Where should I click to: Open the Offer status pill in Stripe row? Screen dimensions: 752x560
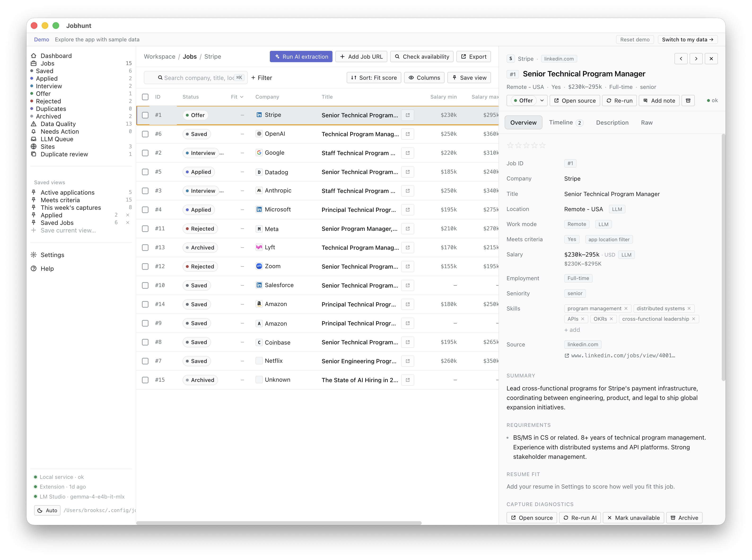point(195,115)
